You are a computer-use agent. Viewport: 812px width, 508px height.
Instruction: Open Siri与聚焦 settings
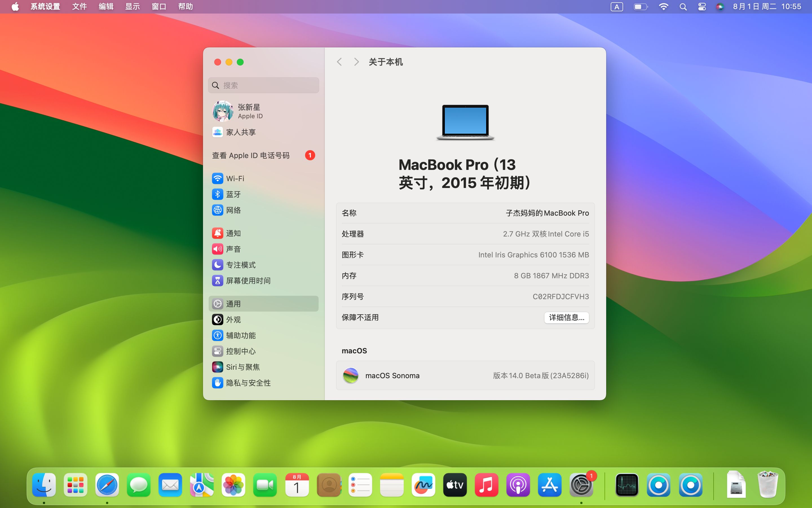(263, 367)
